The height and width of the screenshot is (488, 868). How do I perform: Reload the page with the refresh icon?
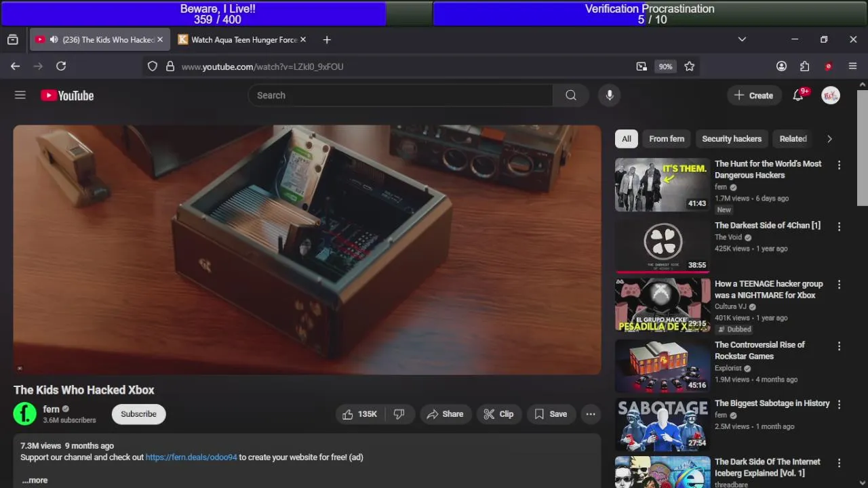(61, 66)
